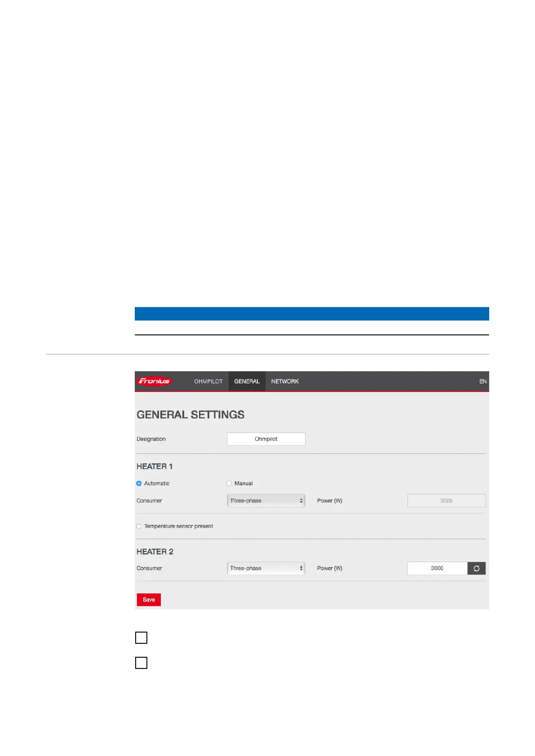Click the Heater 1 Power (W) field

(447, 501)
